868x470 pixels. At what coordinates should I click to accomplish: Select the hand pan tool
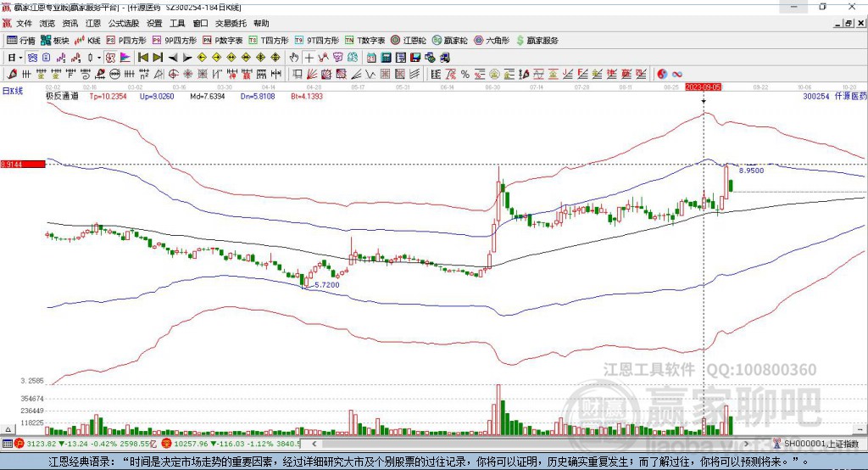click(294, 58)
